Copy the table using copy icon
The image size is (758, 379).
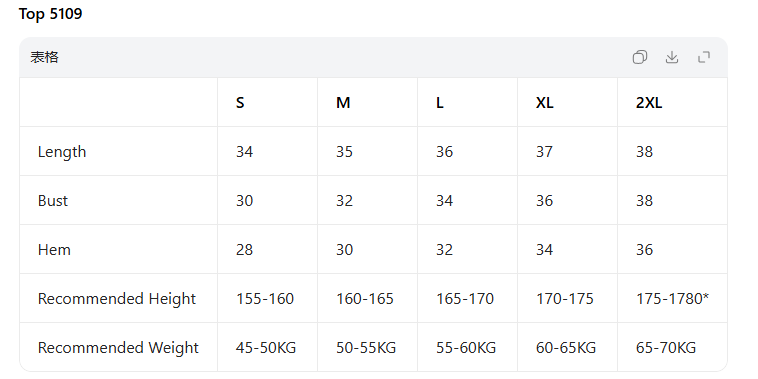pyautogui.click(x=640, y=57)
